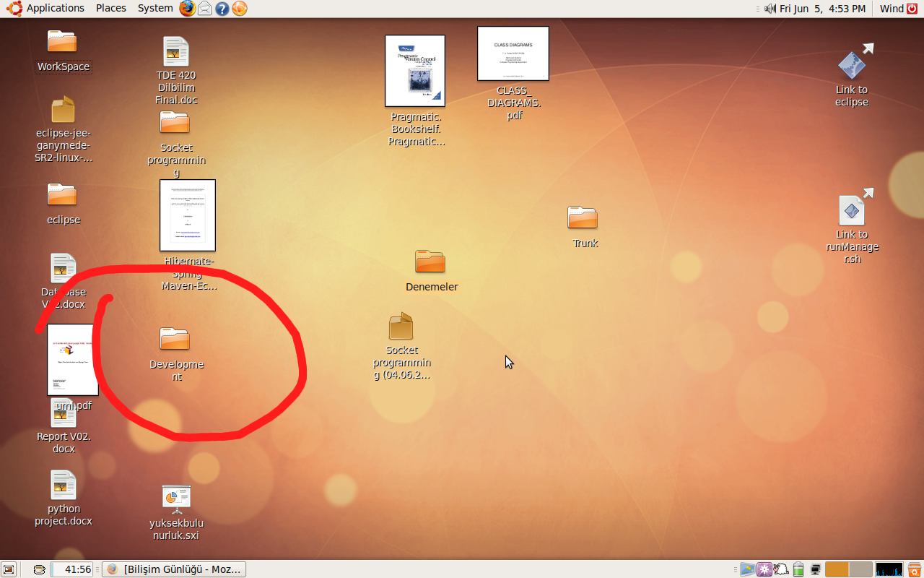Select Report V02.docx file icon
Screen dimensions: 924x578
coord(64,413)
